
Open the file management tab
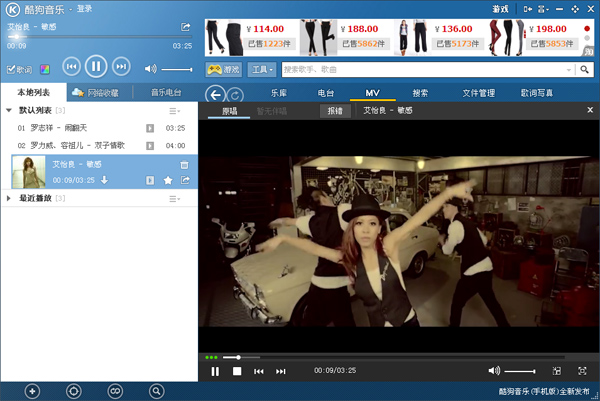point(478,93)
